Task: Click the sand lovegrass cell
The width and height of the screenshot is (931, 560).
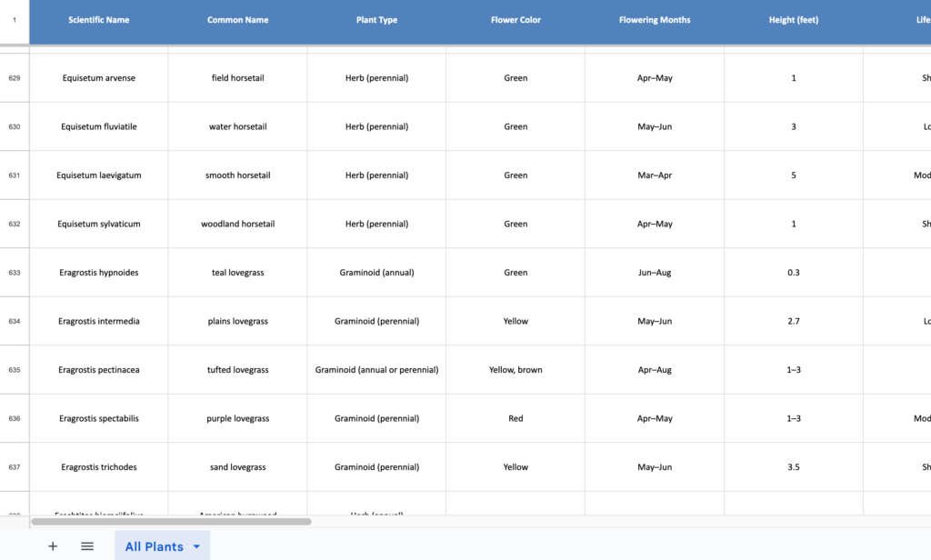Action: coord(237,467)
